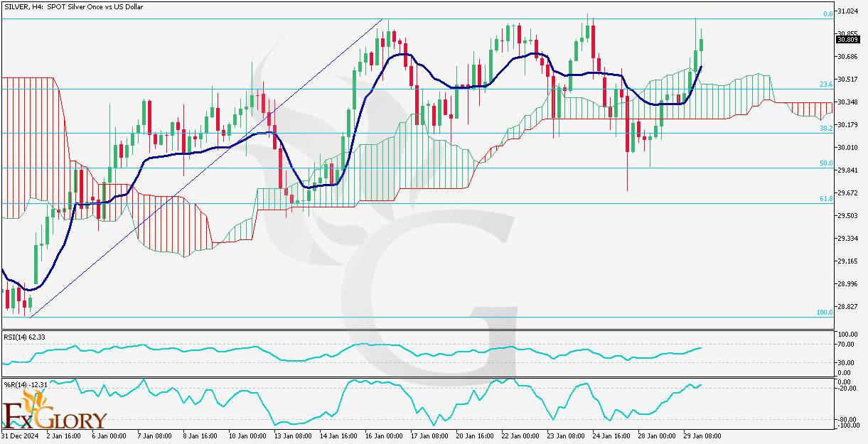868x444 pixels.
Task: Select the Fibonacci 100.0 level label
Action: (x=825, y=313)
